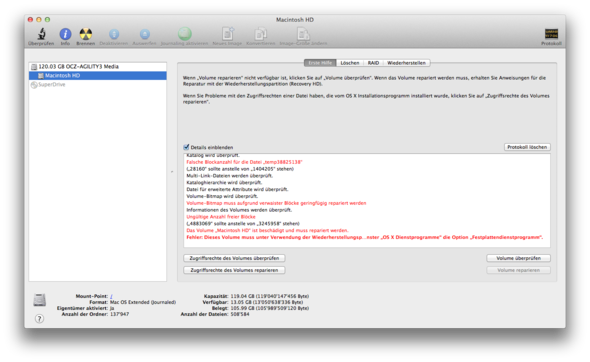Switch to the Löschen tab
Image resolution: width=590 pixels, height=362 pixels.
click(x=350, y=63)
